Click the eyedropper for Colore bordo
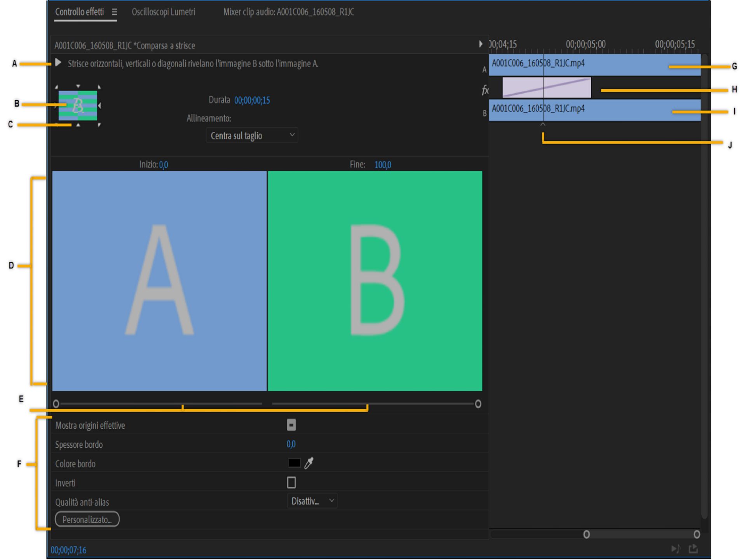 (309, 463)
